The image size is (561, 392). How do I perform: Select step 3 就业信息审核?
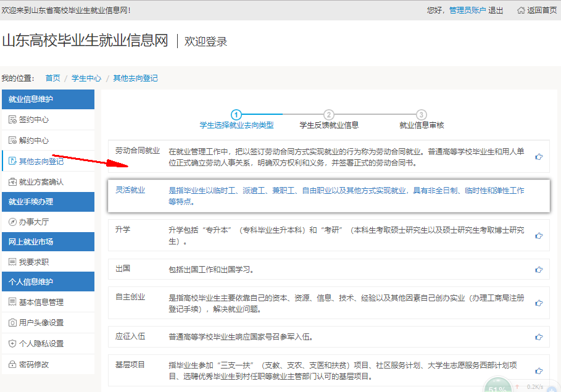pyautogui.click(x=422, y=115)
